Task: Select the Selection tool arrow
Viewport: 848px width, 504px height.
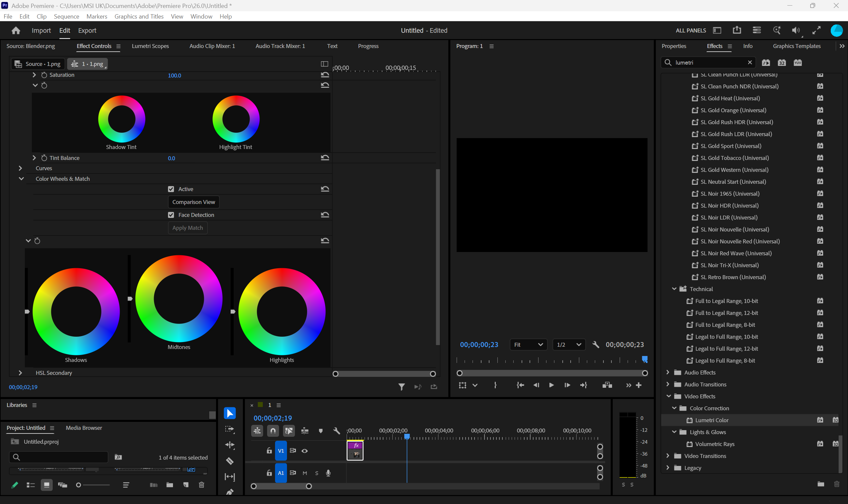Action: click(230, 413)
